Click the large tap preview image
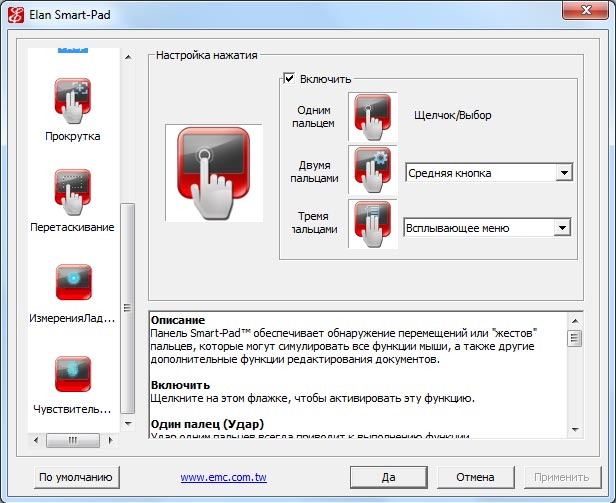The height and width of the screenshot is (503, 616). coord(214,173)
